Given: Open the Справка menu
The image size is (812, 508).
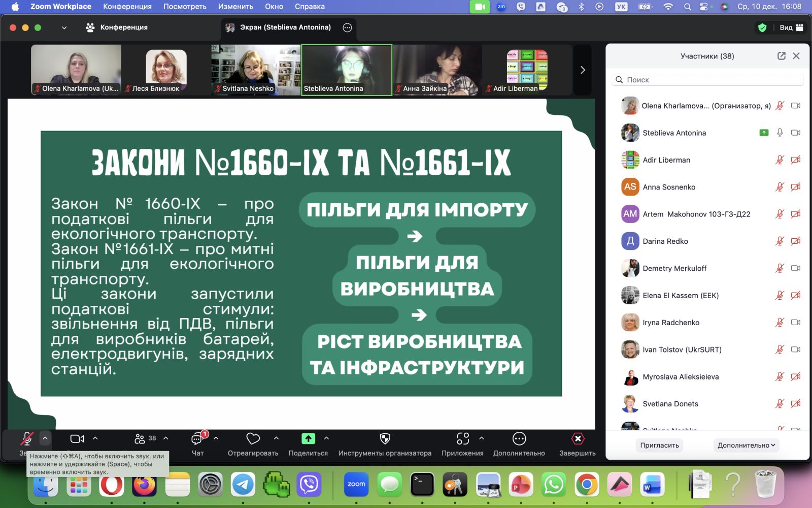Looking at the screenshot, I should click(310, 7).
